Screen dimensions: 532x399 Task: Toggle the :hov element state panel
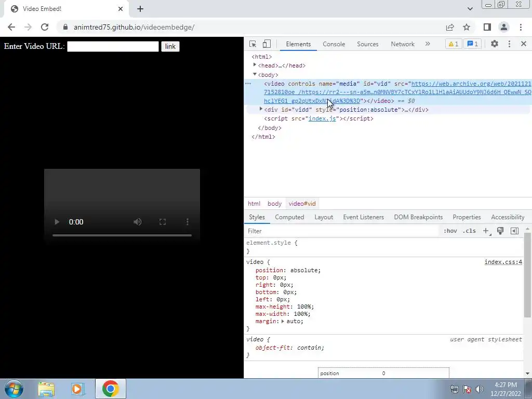pos(450,231)
